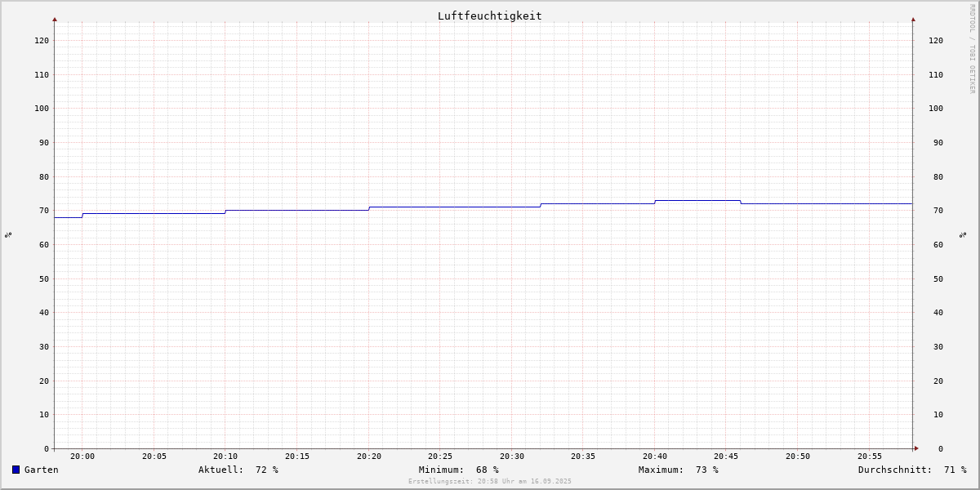The height and width of the screenshot is (490, 980).
Task: Click the 100 label on left axis
Action: tap(41, 109)
